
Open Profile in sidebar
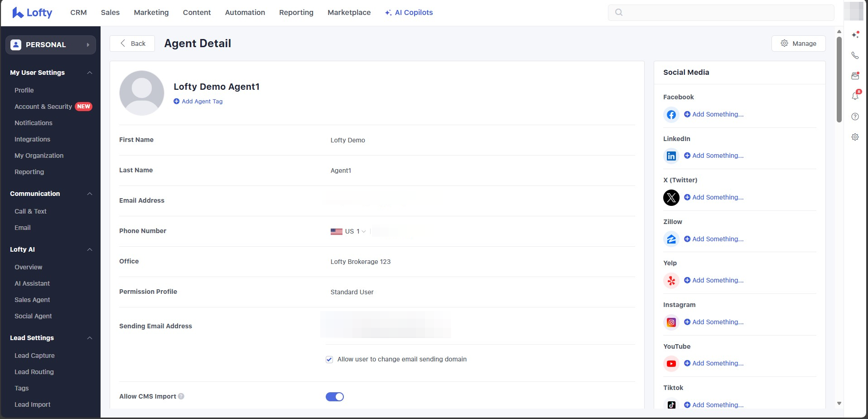point(24,90)
